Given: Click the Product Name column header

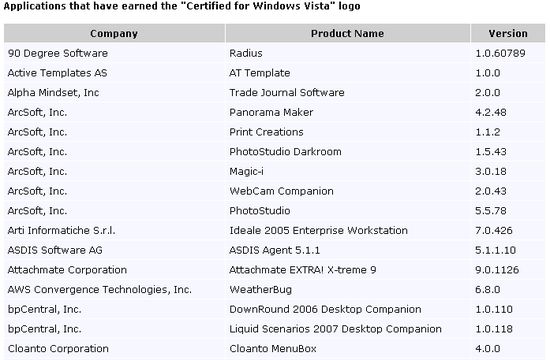Looking at the screenshot, I should [x=347, y=33].
